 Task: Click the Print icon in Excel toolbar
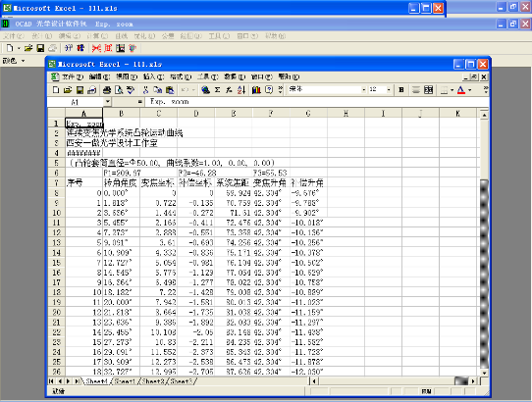(x=107, y=90)
